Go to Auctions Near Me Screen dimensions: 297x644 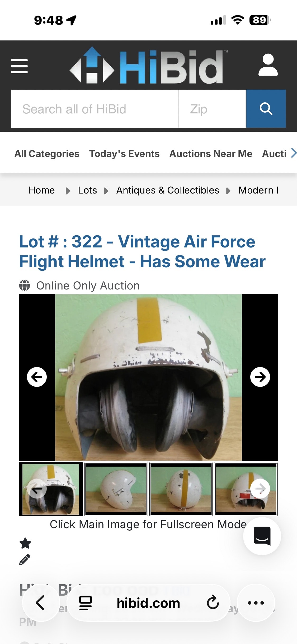pyautogui.click(x=211, y=154)
